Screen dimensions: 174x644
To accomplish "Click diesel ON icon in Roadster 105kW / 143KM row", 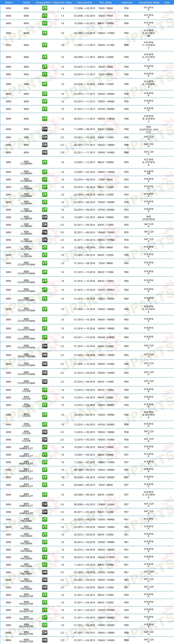I will (45, 640).
